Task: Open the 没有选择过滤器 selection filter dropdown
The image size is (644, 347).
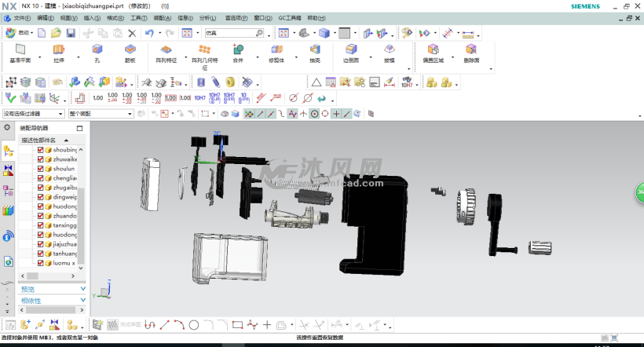Action: [x=33, y=114]
